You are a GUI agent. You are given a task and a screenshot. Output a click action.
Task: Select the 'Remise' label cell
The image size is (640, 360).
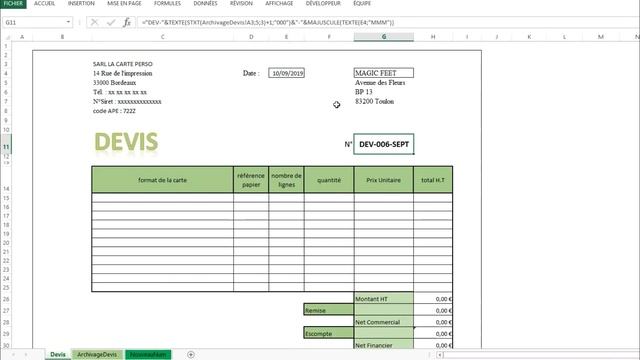click(x=329, y=310)
